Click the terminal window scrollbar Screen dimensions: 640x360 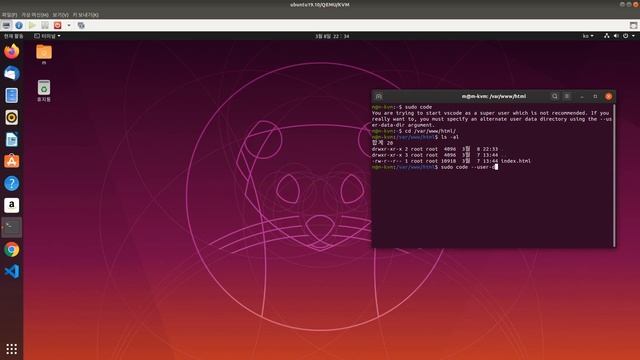pos(614,176)
